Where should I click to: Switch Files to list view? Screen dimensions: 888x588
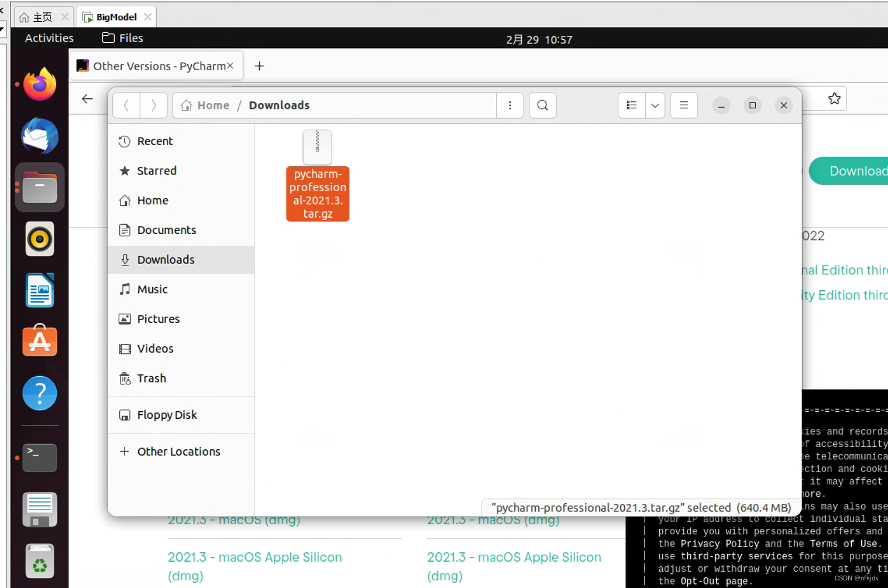coord(632,105)
